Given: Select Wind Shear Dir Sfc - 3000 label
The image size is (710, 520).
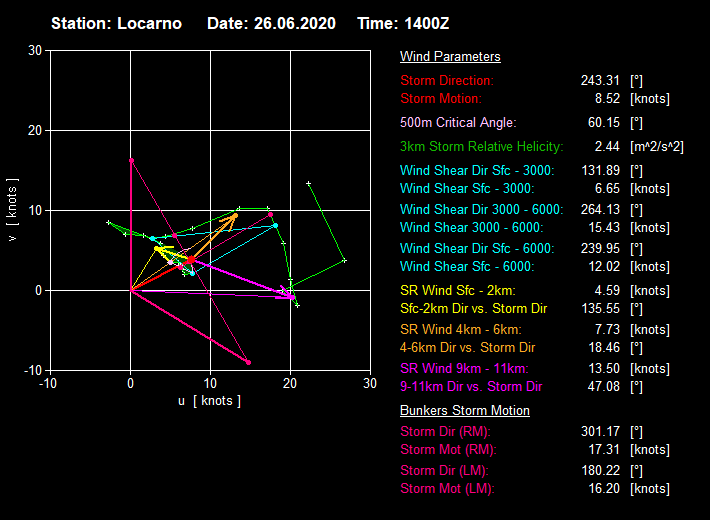Looking at the screenshot, I should (477, 170).
